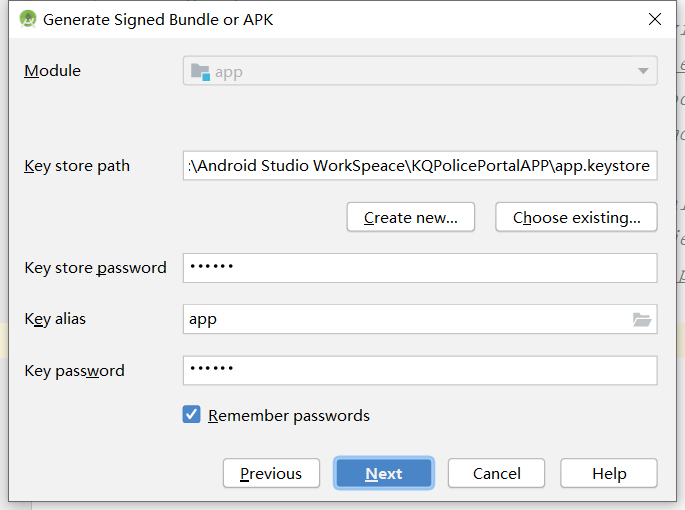Viewport: 685px width, 510px height.
Task: Expand the Module dropdown arrow
Action: coord(642,72)
